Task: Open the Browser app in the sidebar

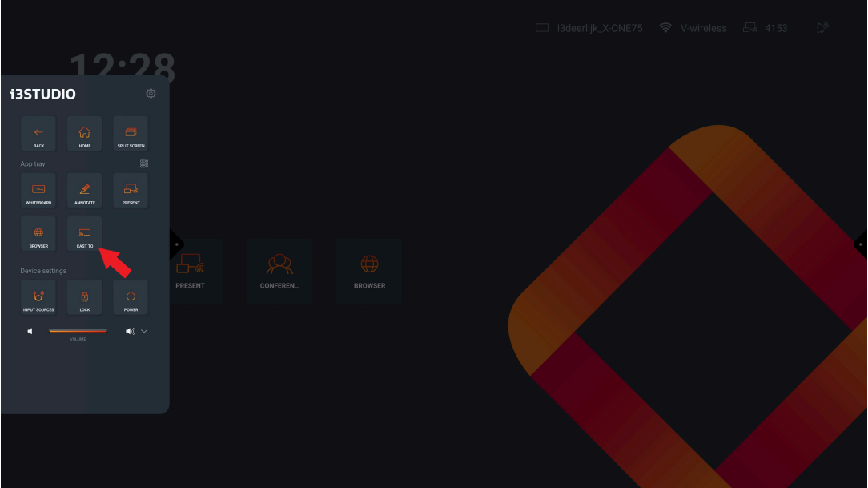Action: [x=38, y=234]
